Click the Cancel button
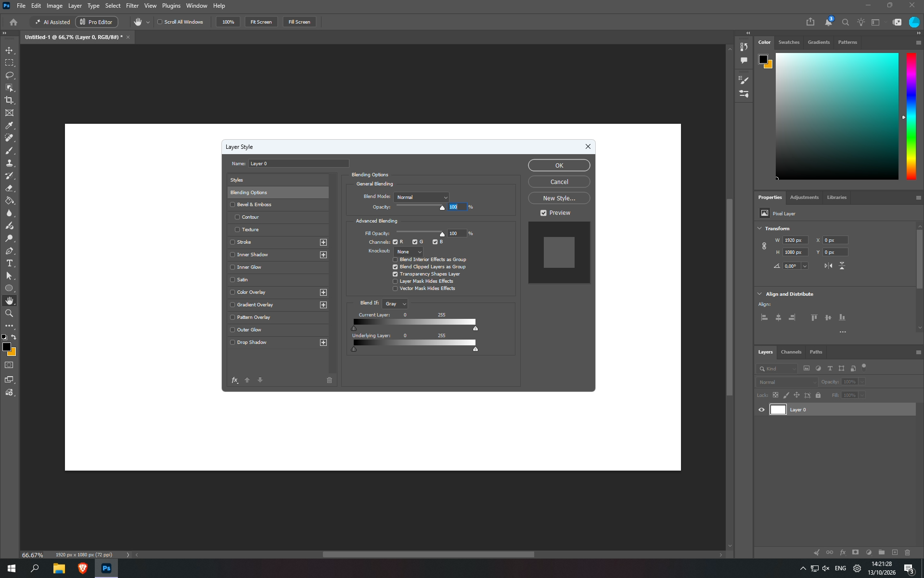924x578 pixels. click(559, 182)
